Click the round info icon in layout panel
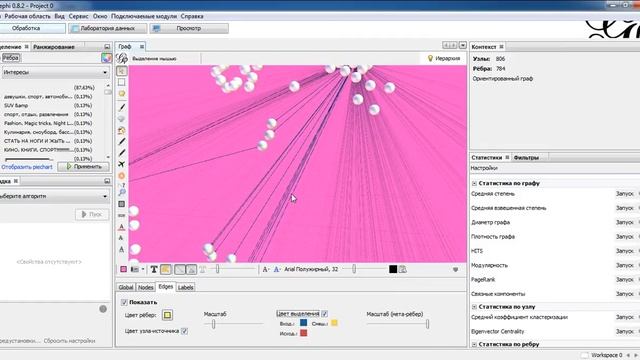The width and height of the screenshot is (640, 360). tap(103, 309)
